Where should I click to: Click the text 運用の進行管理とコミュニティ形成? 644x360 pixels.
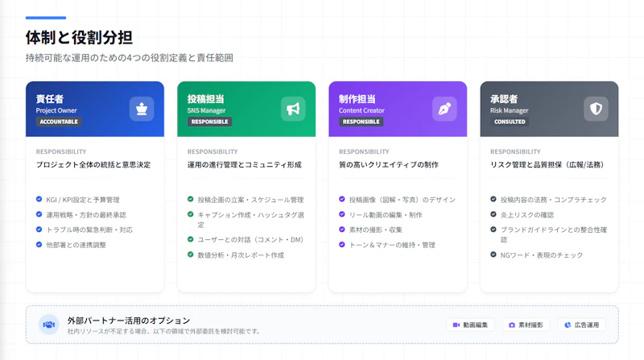(245, 165)
